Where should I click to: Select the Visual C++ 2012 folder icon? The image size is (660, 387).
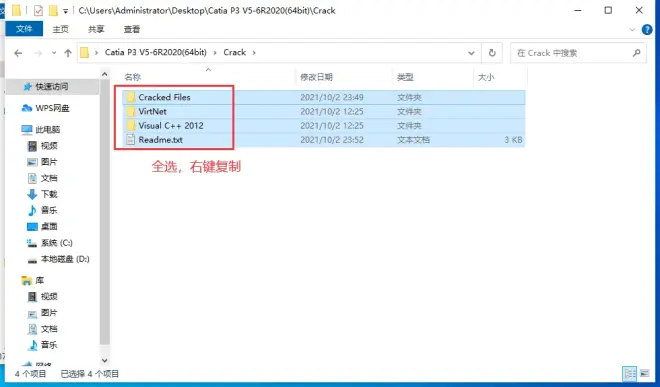click(131, 125)
